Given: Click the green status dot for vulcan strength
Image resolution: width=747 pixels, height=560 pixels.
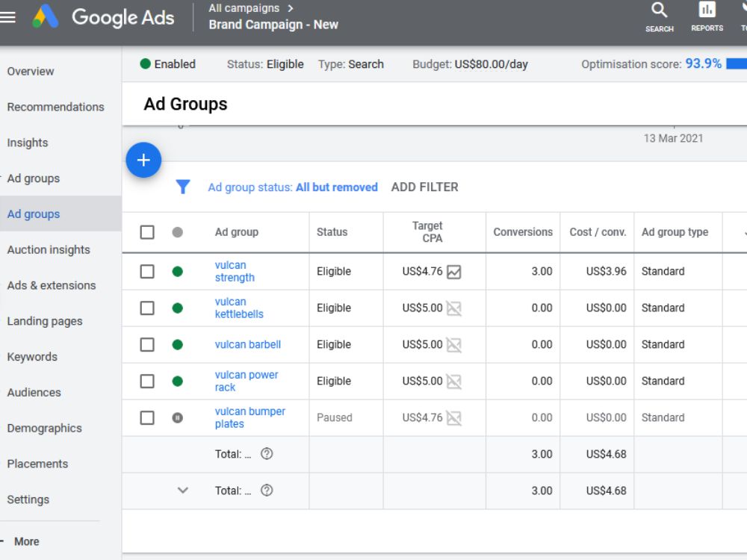Looking at the screenshot, I should (x=177, y=272).
